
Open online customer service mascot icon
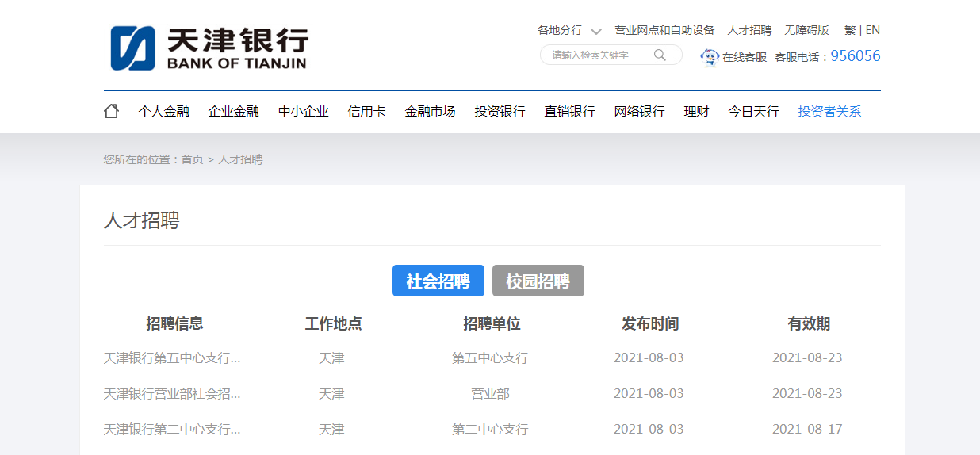coord(710,57)
